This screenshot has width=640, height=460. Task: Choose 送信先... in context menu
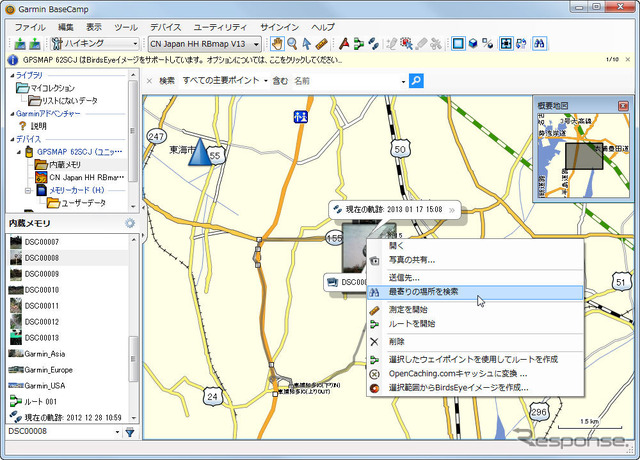pos(475,278)
